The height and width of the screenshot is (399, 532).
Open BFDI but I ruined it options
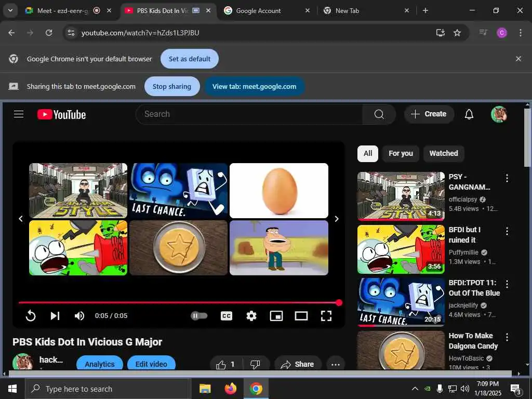click(507, 231)
